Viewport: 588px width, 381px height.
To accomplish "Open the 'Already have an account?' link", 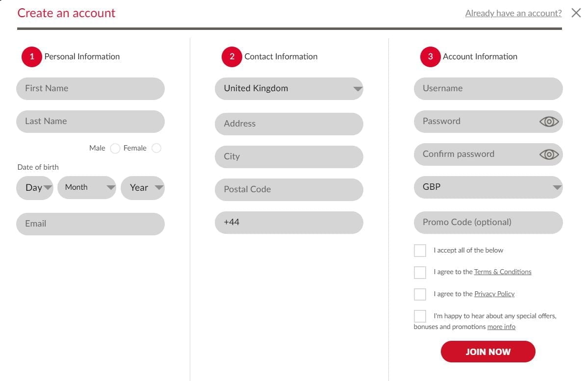I will 513,13.
